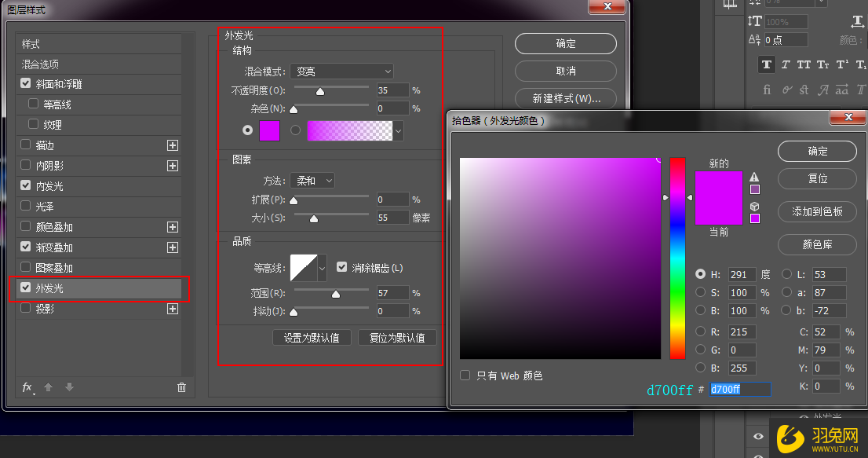The image size is (868, 458).
Task: Open the contour picker dropdown arrow
Action: 322,269
